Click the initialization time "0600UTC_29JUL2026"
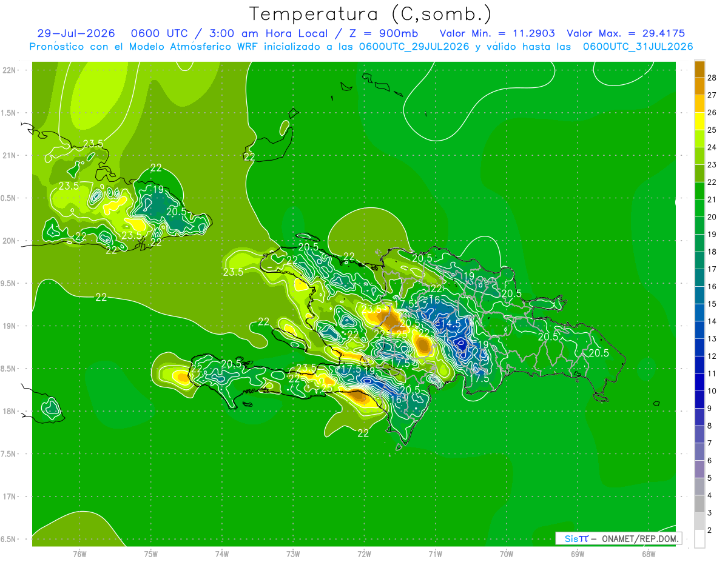The height and width of the screenshot is (562, 728). click(x=414, y=47)
